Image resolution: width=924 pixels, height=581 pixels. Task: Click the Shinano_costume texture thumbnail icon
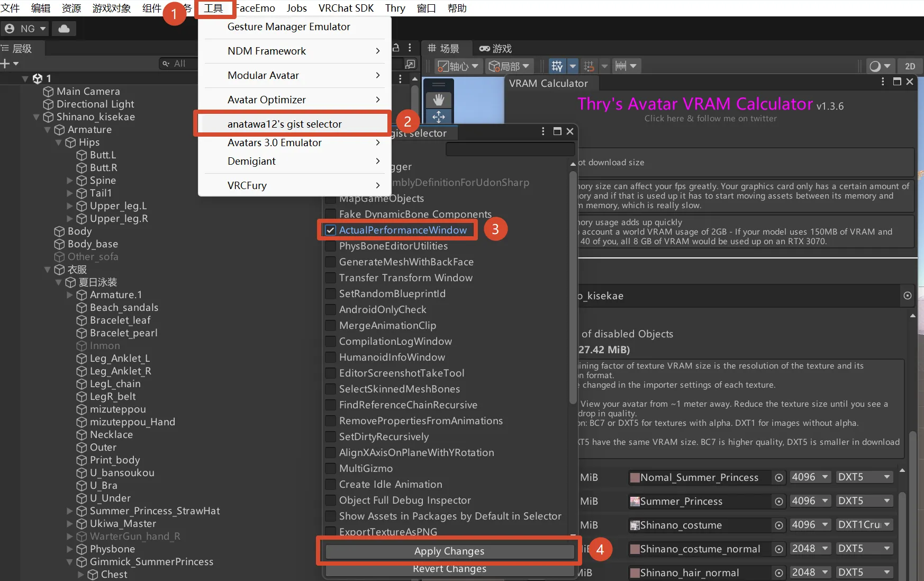click(x=635, y=525)
